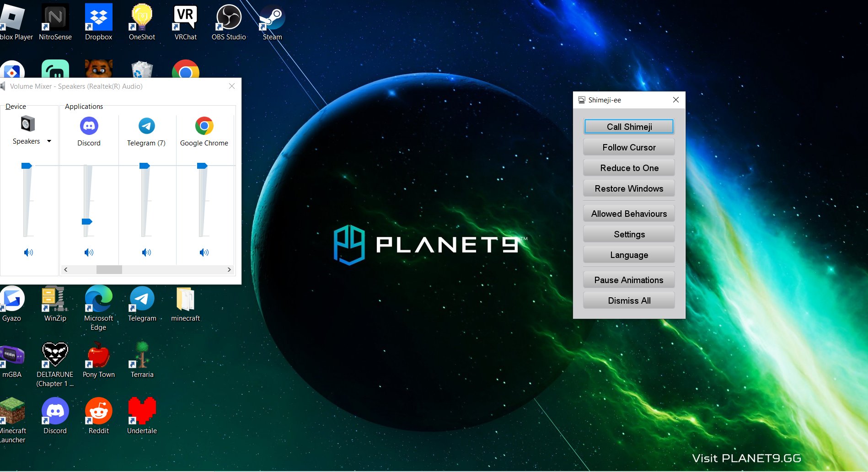
Task: Click the Google Chrome volume slider handle
Action: coord(202,166)
